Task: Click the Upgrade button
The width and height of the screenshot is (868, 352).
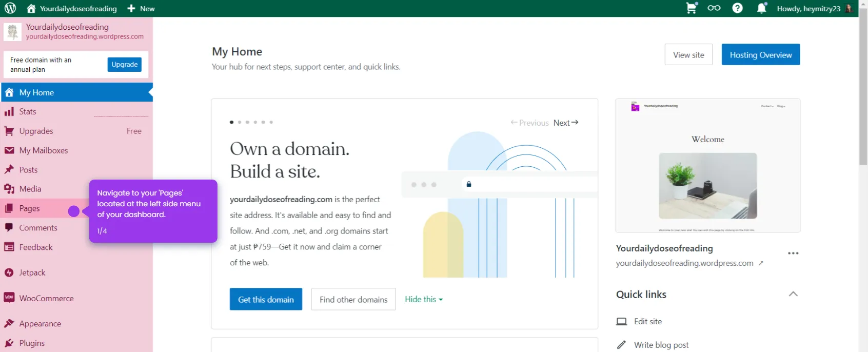Action: (125, 65)
